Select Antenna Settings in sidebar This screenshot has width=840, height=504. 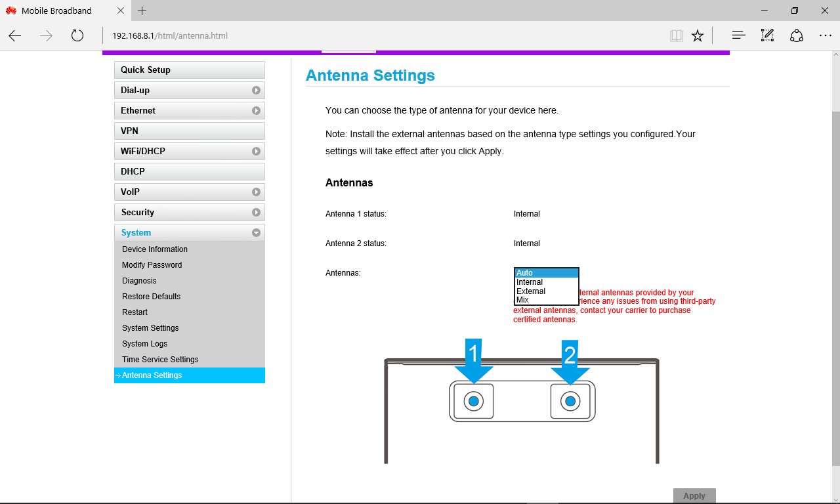(x=190, y=375)
